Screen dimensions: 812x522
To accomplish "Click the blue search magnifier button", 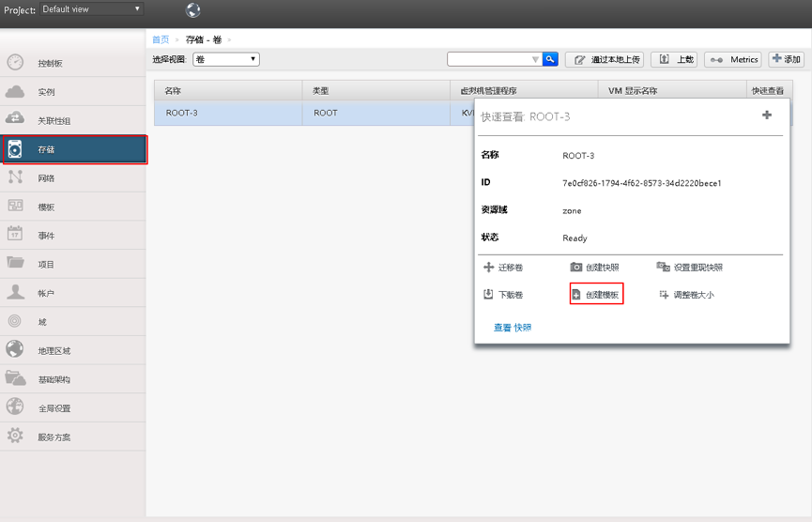I will pyautogui.click(x=551, y=59).
